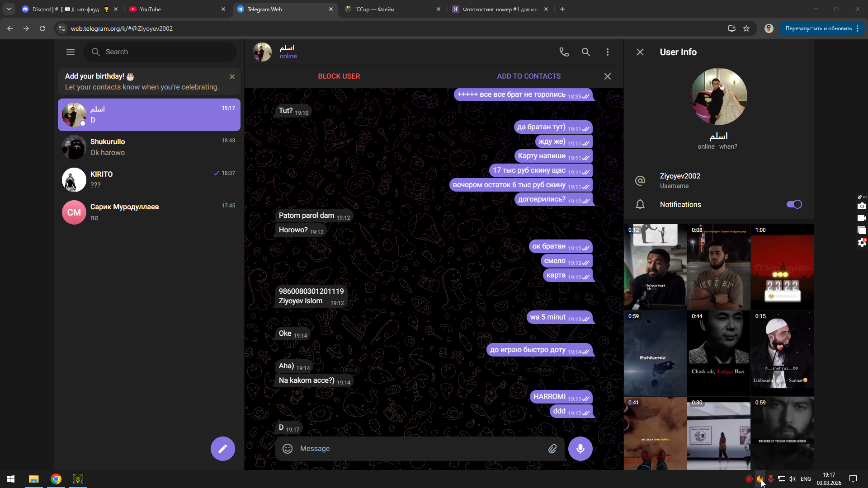Open the chat's three-dot more options menu
The image size is (868, 488).
coord(607,52)
